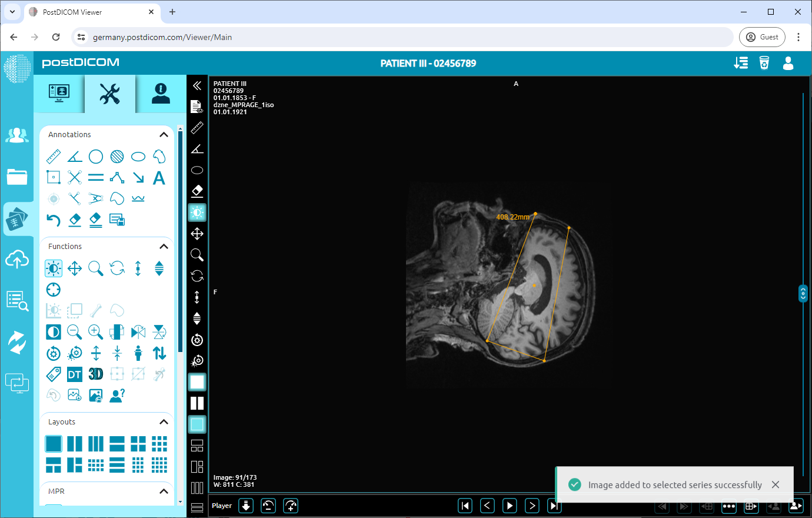Collapse the Annotations panel
Image resolution: width=812 pixels, height=518 pixels.
pos(164,135)
